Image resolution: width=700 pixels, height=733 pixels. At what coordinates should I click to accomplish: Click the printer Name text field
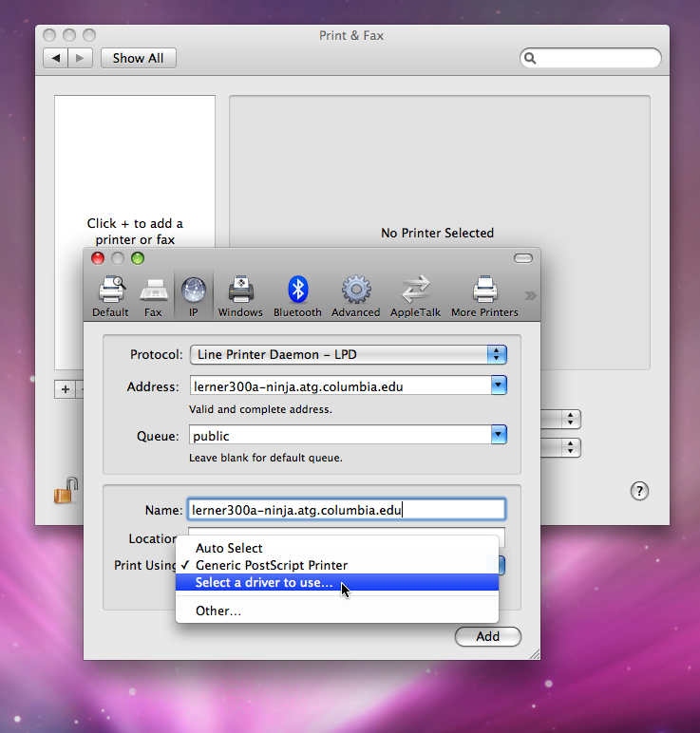(347, 510)
